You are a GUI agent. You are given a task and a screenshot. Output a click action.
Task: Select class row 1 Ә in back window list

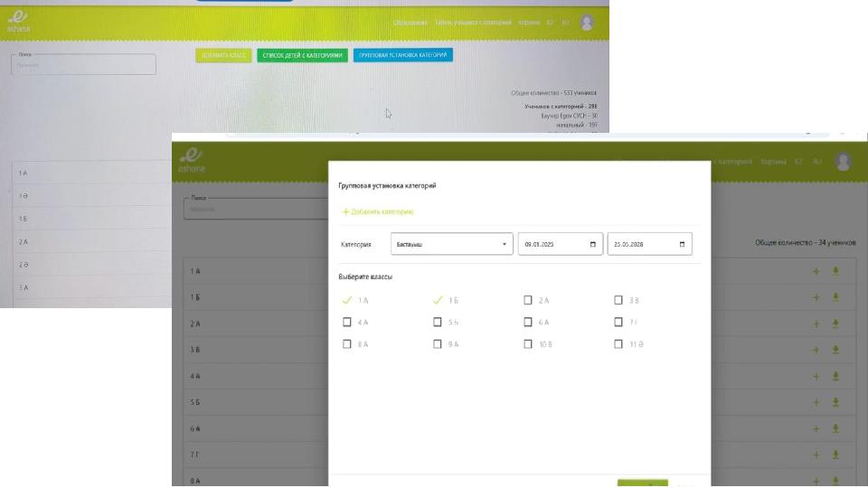click(92, 196)
